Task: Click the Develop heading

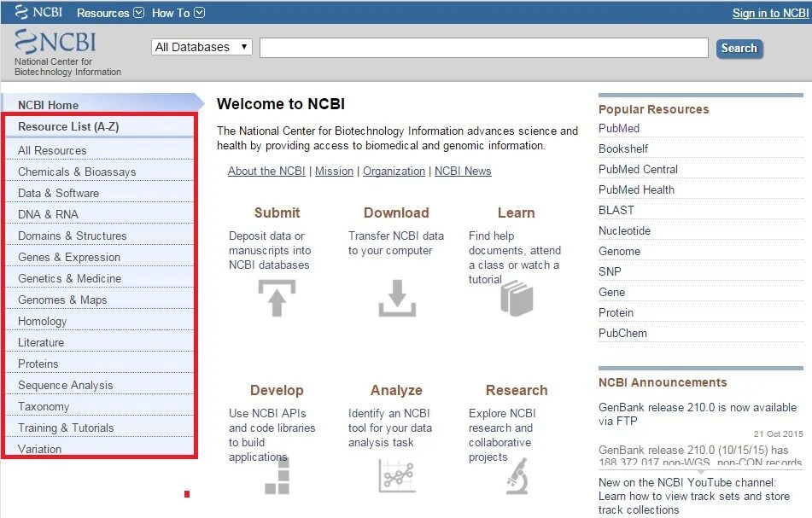Action: (277, 390)
